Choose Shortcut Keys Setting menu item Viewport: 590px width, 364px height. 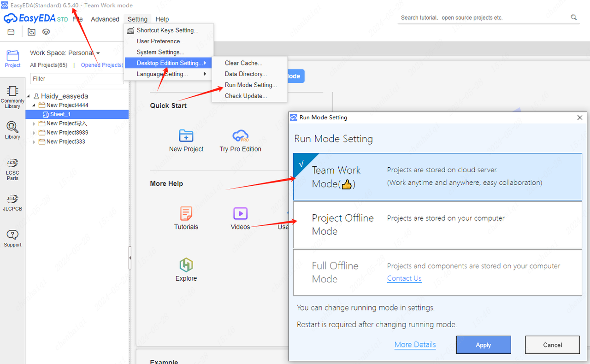pos(169,30)
